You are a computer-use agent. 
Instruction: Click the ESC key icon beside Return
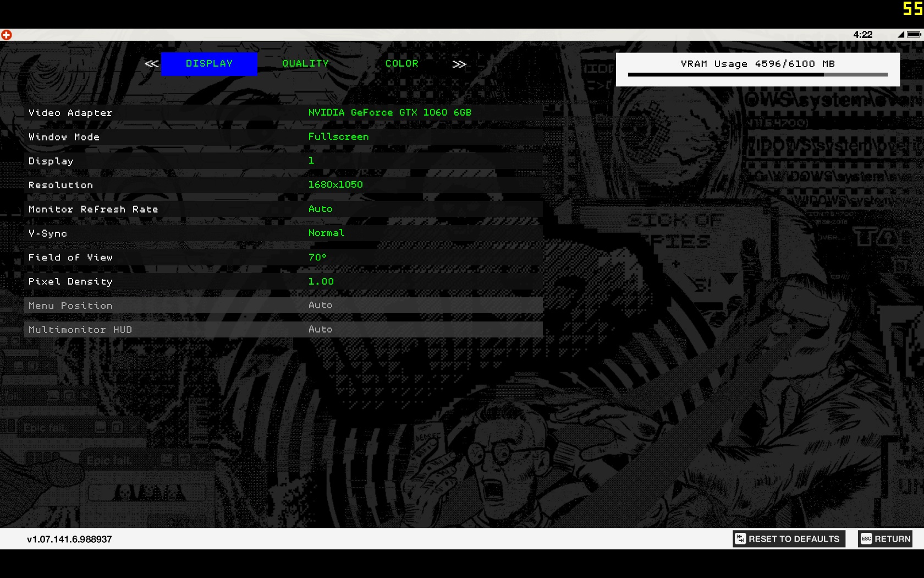point(866,539)
